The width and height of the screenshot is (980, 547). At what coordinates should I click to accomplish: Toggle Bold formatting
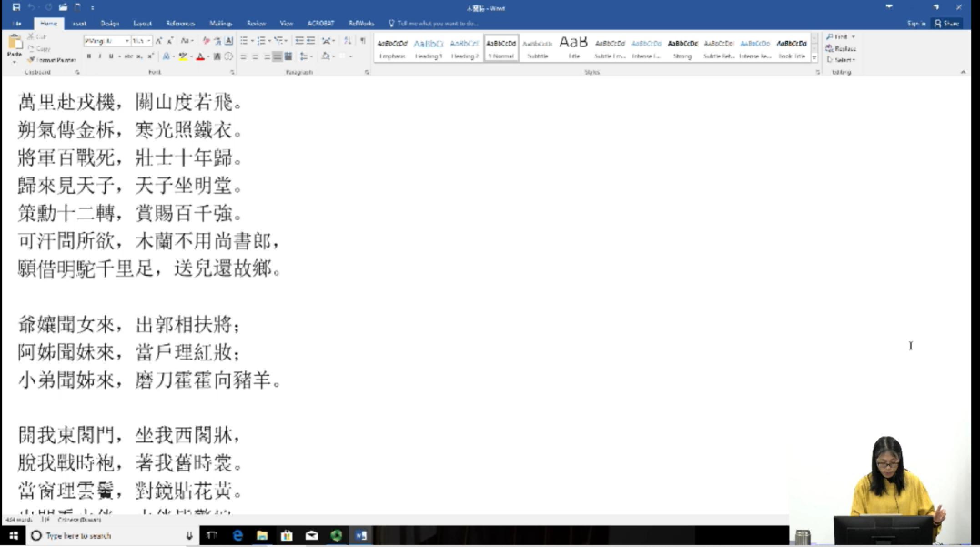(x=89, y=56)
